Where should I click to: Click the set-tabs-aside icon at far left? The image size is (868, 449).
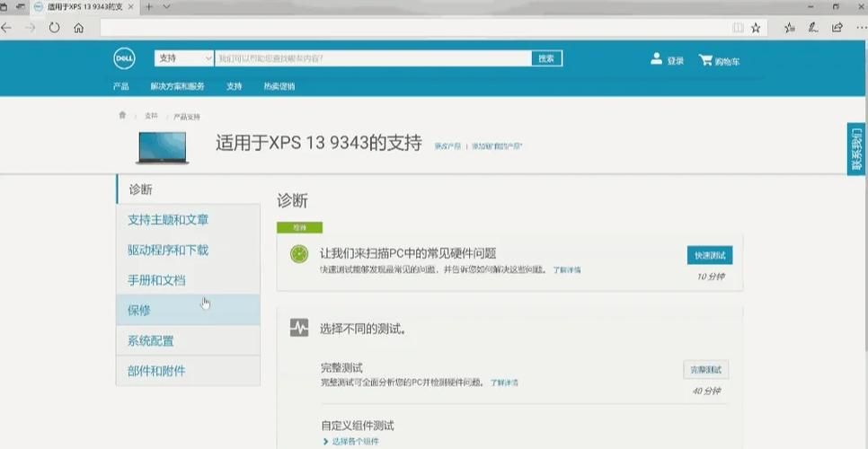[x=3, y=7]
